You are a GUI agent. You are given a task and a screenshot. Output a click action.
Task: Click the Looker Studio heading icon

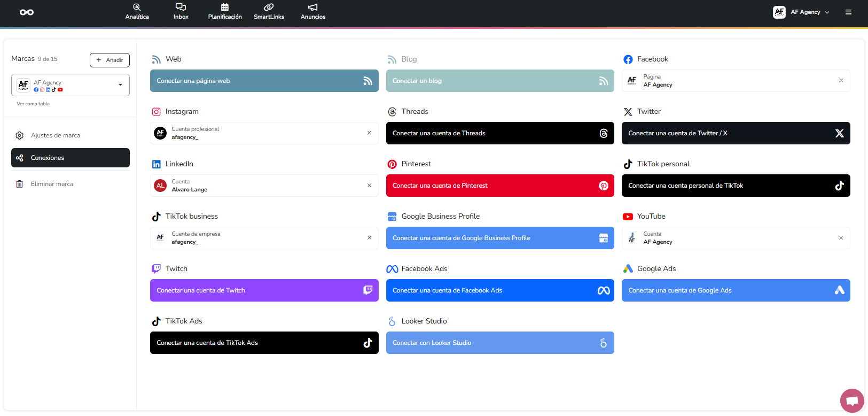click(392, 321)
